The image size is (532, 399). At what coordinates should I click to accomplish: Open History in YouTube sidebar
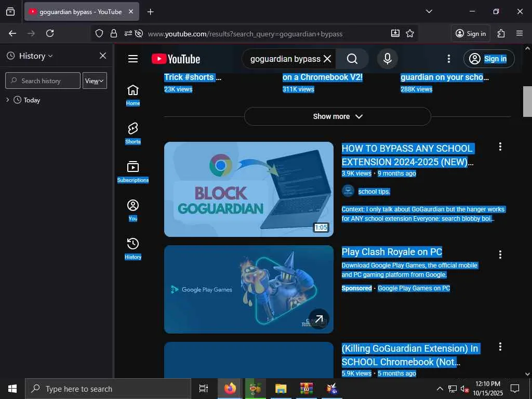[133, 249]
